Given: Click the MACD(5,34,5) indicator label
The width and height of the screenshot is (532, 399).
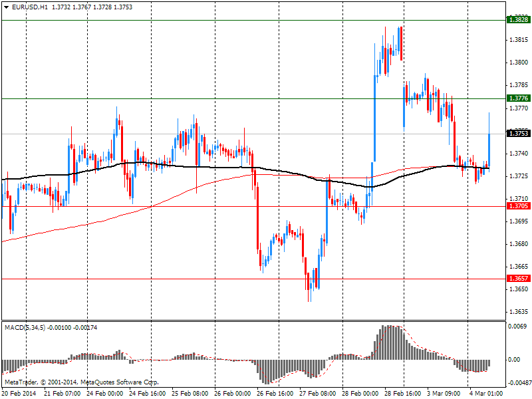Looking at the screenshot, I should coord(25,327).
